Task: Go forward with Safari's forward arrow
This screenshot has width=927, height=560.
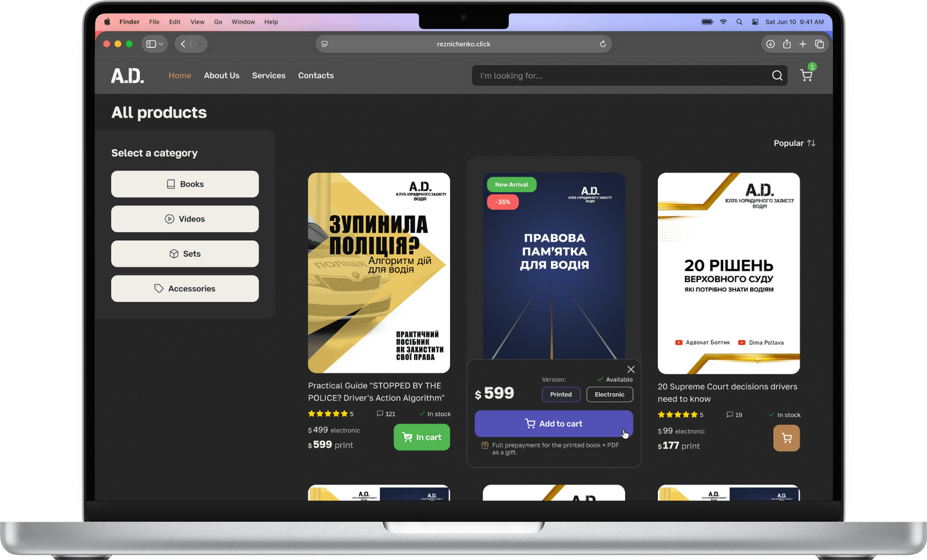Action: click(199, 44)
